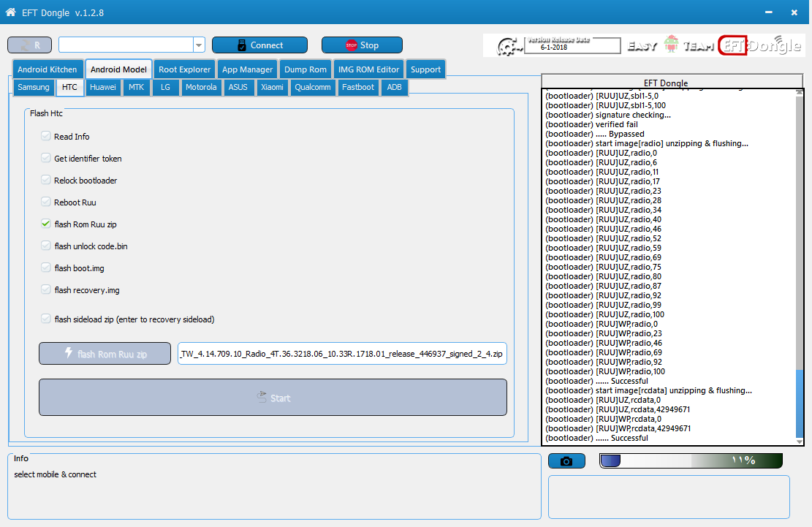This screenshot has width=812, height=527.
Task: Select the Huawei brand tab
Action: [x=103, y=87]
